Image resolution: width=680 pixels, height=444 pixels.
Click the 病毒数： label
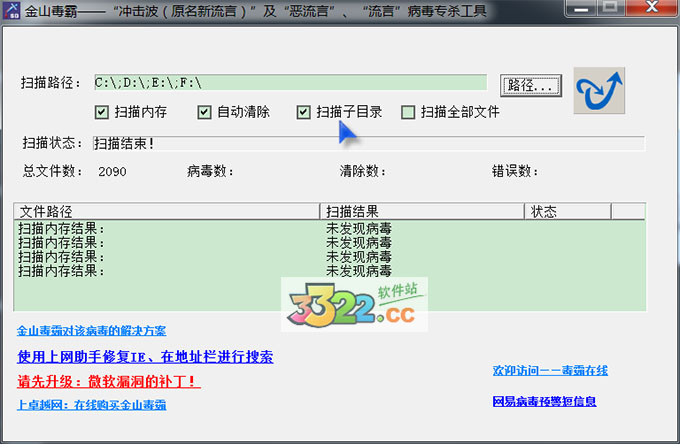(x=210, y=171)
